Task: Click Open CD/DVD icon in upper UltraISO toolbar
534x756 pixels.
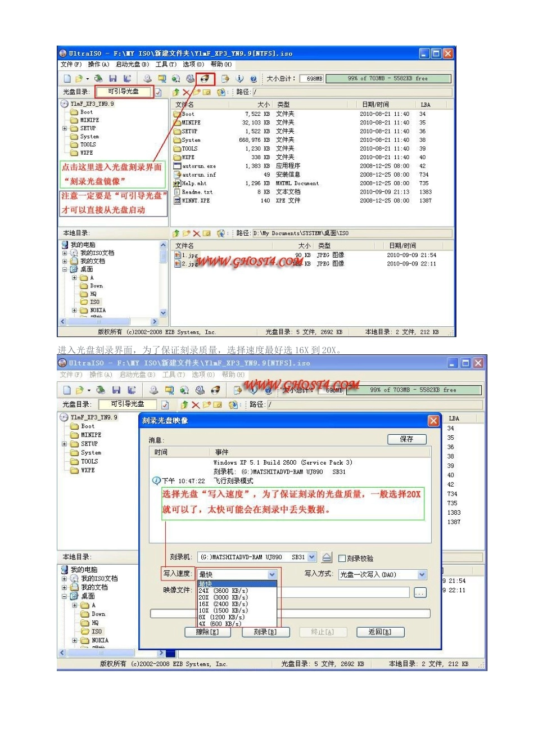Action: coord(98,79)
